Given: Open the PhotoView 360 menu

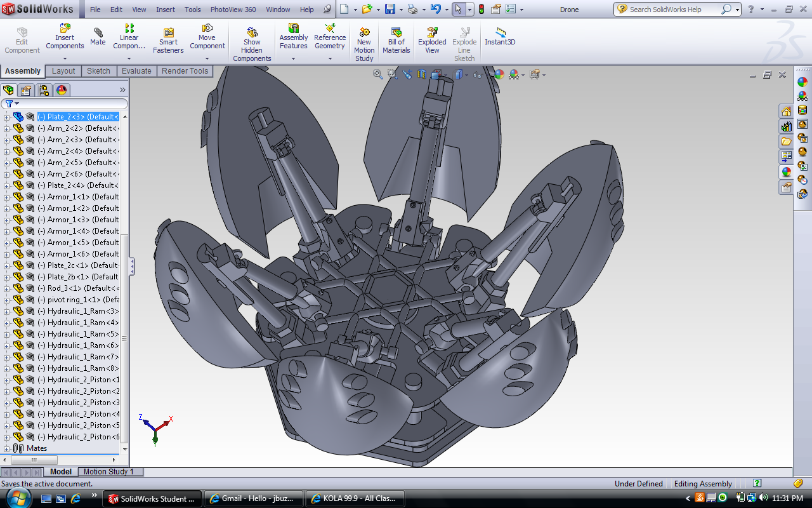Looking at the screenshot, I should coord(233,10).
